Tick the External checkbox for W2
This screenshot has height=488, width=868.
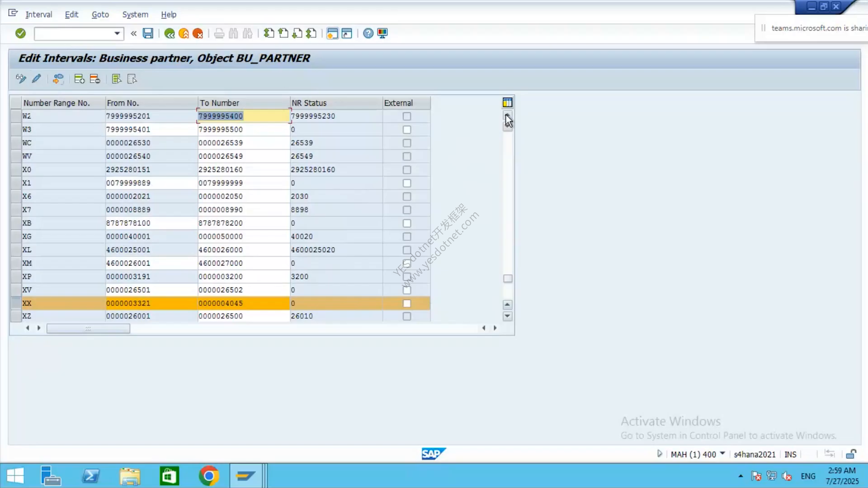pyautogui.click(x=407, y=116)
